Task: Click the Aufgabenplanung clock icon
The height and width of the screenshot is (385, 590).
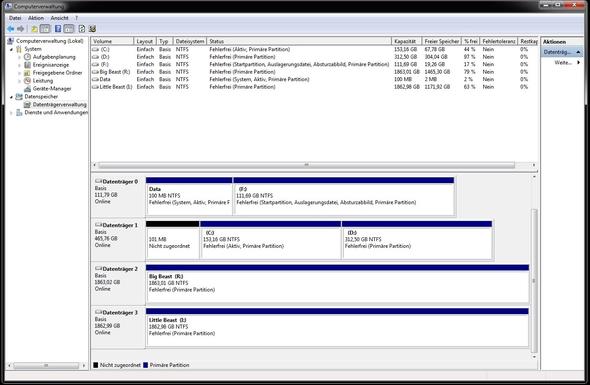Action: (x=27, y=57)
